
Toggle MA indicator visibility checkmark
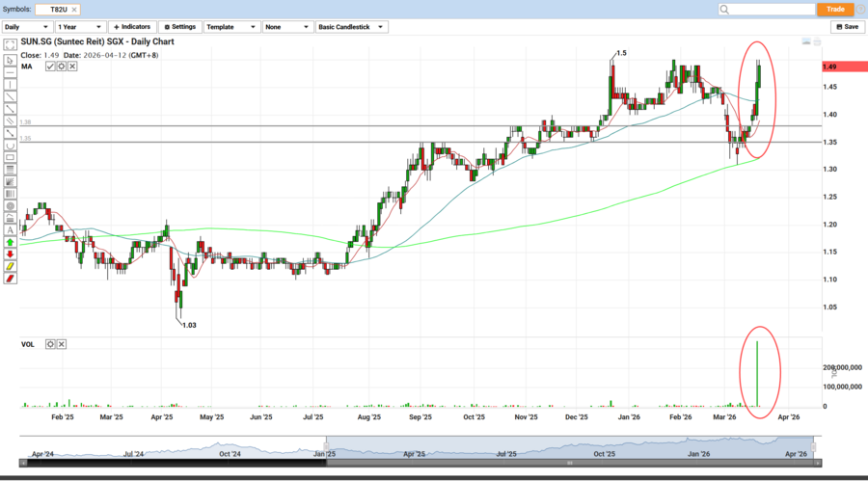pyautogui.click(x=50, y=67)
